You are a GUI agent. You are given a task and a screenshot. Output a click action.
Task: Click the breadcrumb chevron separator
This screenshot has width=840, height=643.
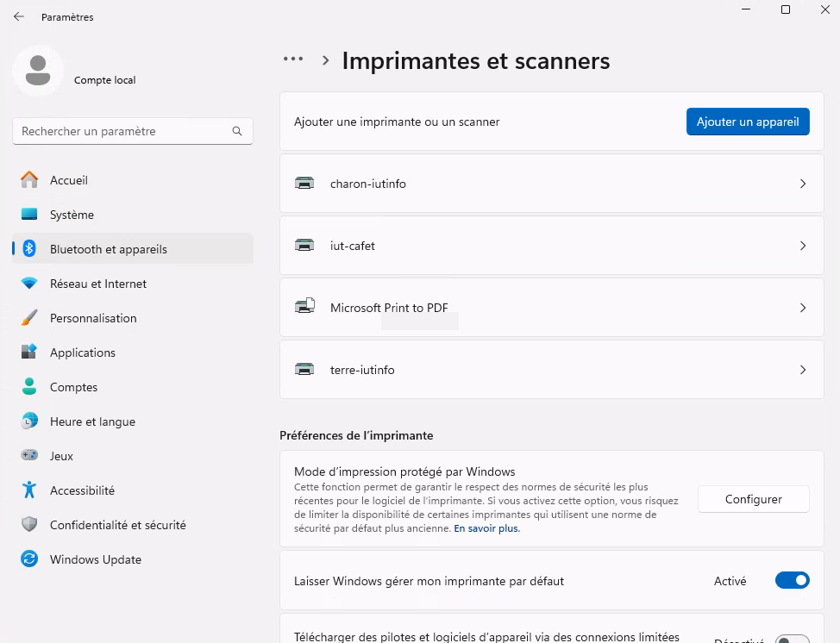tap(325, 60)
